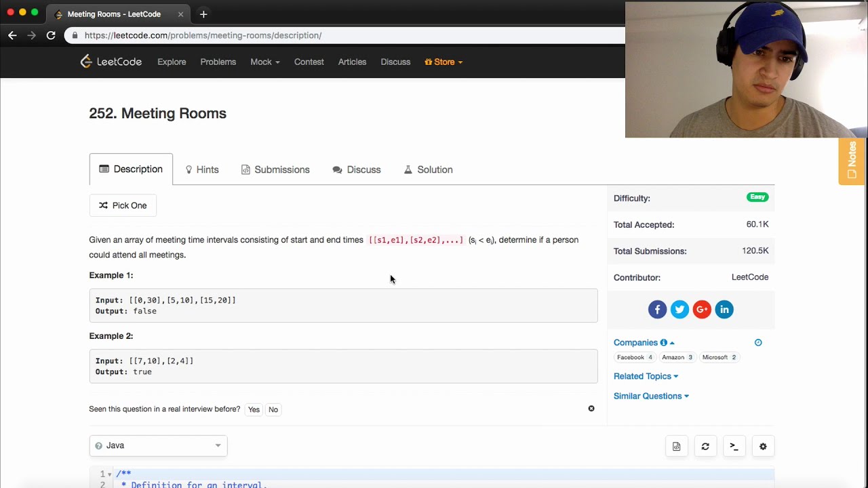The width and height of the screenshot is (868, 488).
Task: Answer Yes to seen in interview
Action: pyautogui.click(x=254, y=409)
